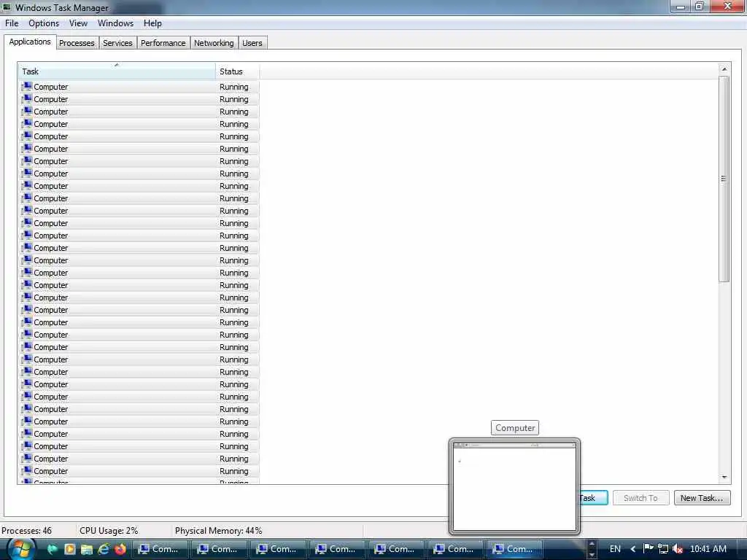Click the task list scrollbar up arrow

(724, 69)
